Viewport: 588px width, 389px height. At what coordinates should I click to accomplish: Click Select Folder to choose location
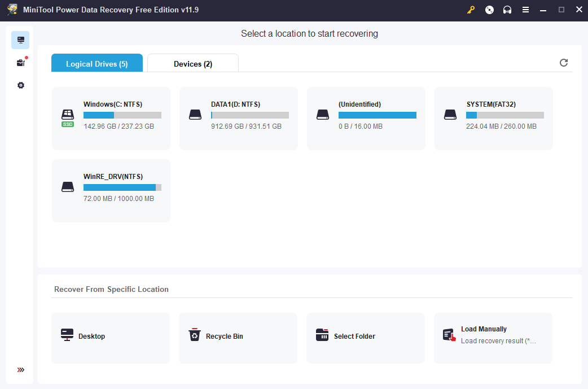(x=366, y=338)
